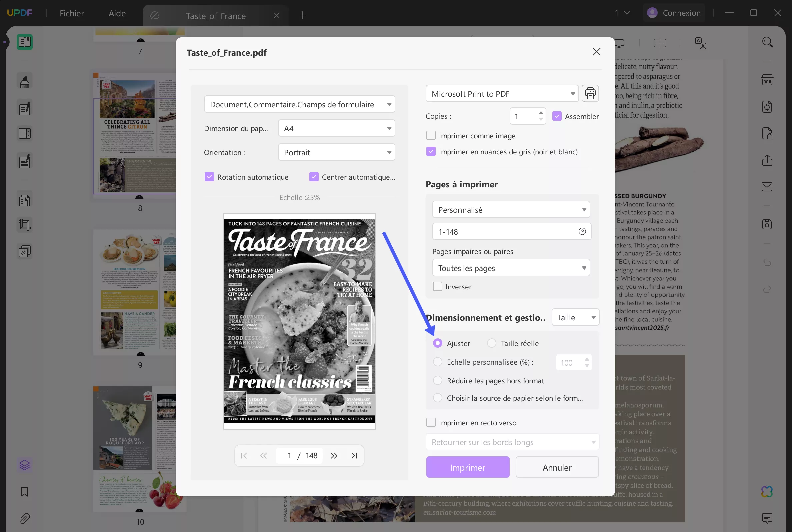Open the search magnifier icon

click(x=767, y=42)
